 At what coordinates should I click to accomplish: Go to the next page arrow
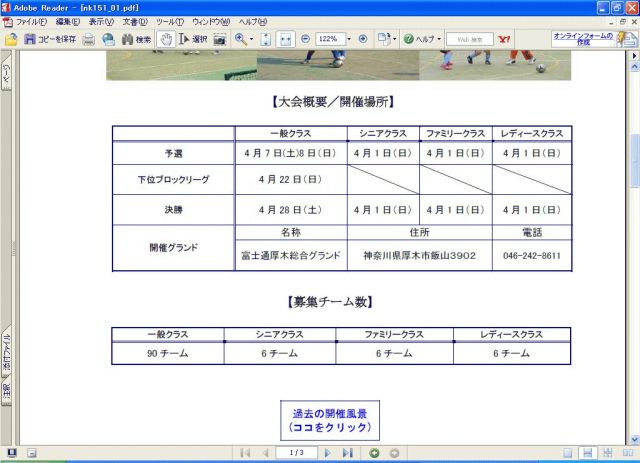click(327, 453)
